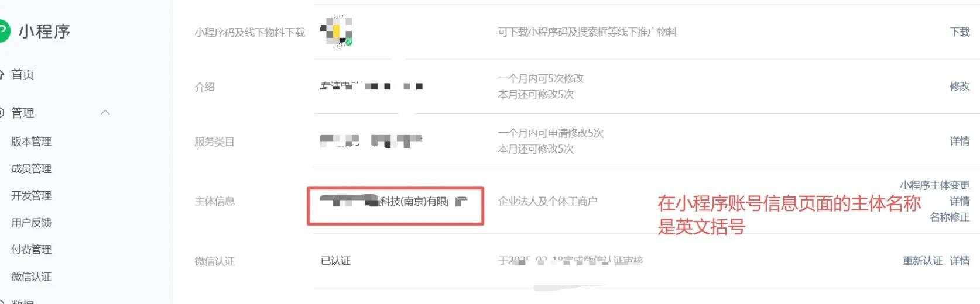
Task: Copy the company name using the copy icon
Action: [x=461, y=201]
